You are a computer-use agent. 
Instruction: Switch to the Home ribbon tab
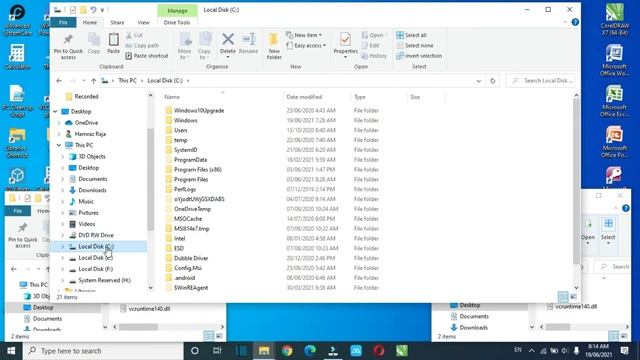coord(90,22)
